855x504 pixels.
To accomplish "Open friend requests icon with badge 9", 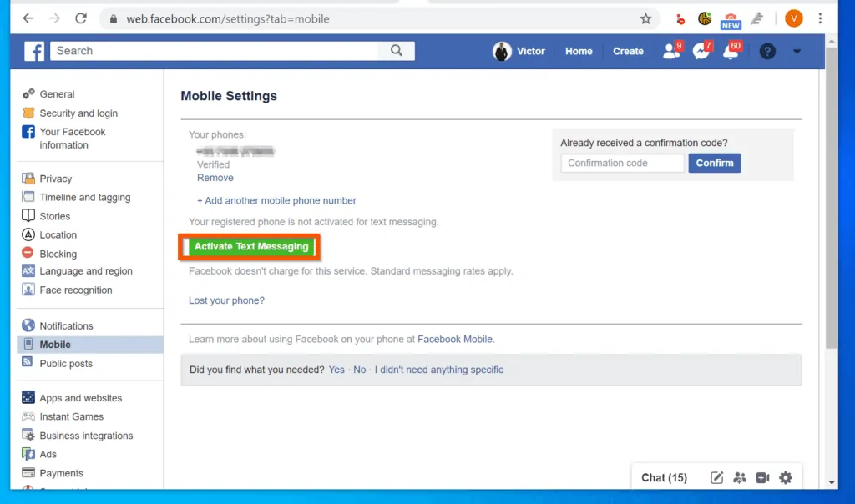I will 671,51.
